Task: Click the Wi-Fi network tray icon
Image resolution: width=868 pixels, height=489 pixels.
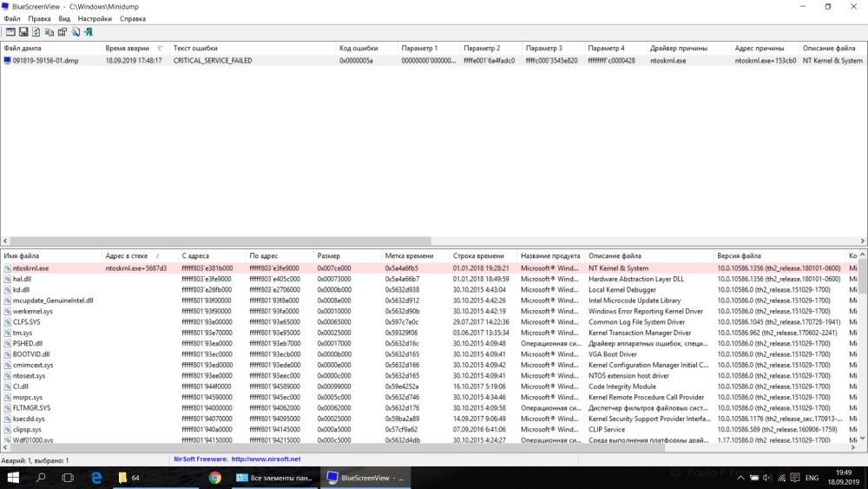Action: [782, 478]
